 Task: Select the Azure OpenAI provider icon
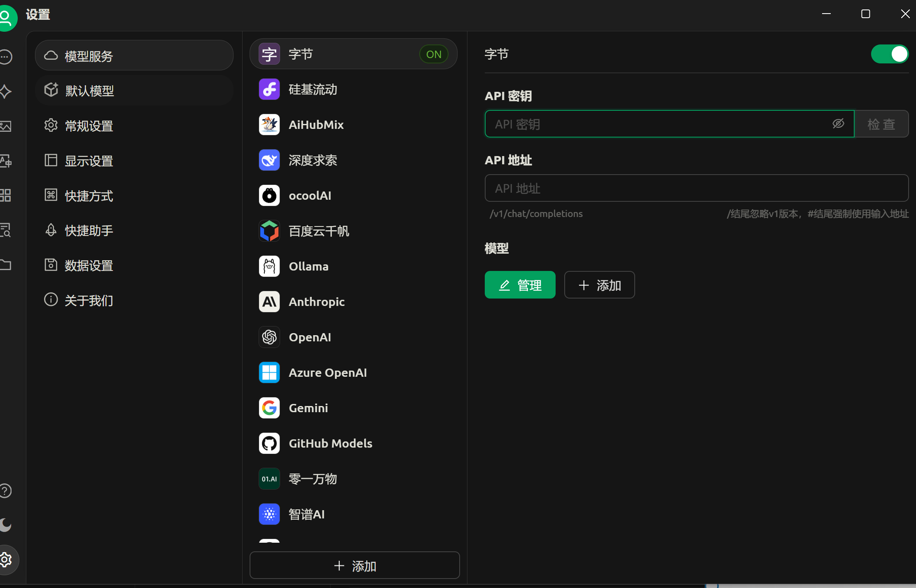click(269, 373)
